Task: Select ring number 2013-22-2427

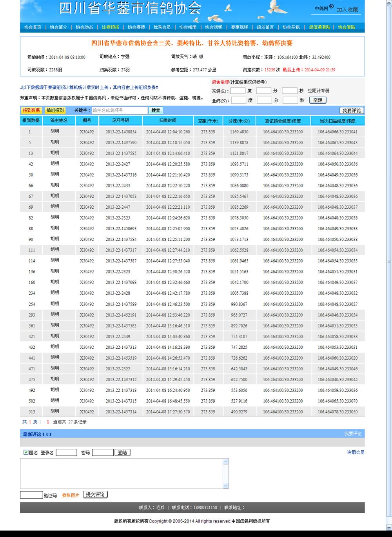Action: coord(118,164)
